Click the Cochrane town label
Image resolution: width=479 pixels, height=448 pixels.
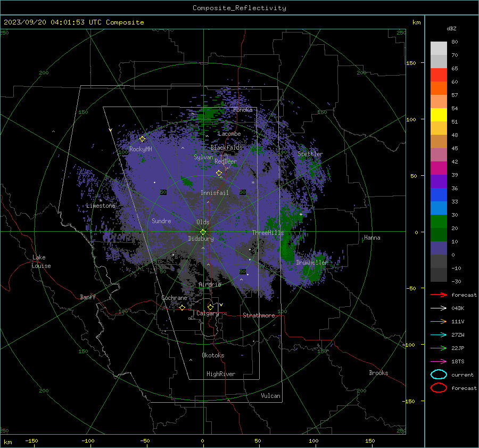point(174,298)
